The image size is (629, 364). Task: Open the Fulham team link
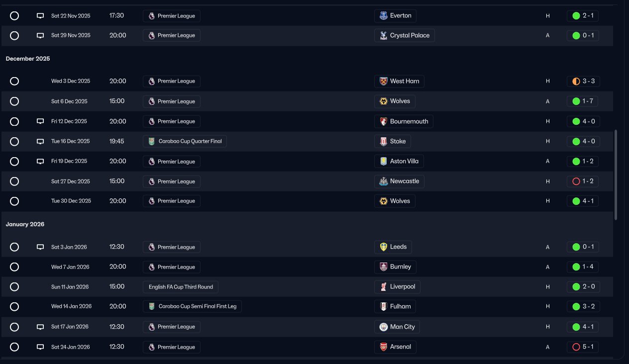click(395, 306)
